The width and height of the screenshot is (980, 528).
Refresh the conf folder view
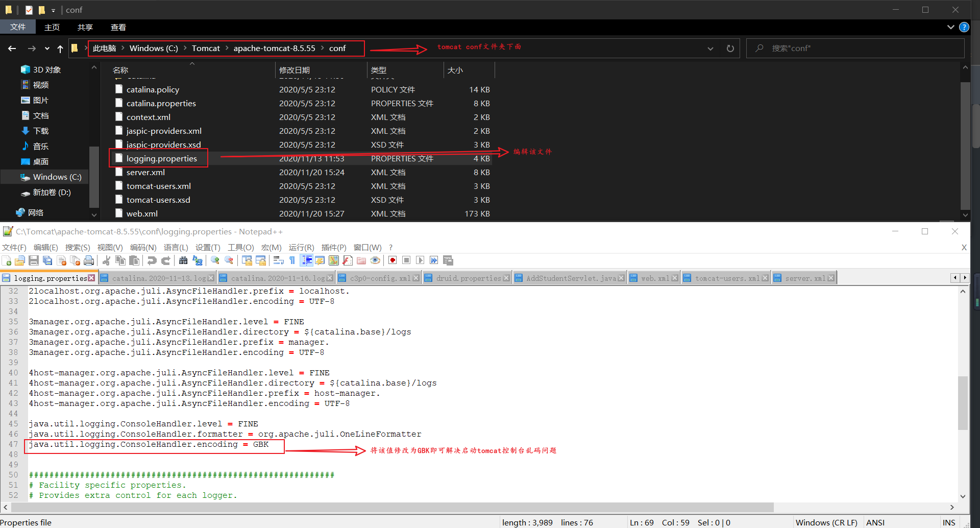point(730,49)
